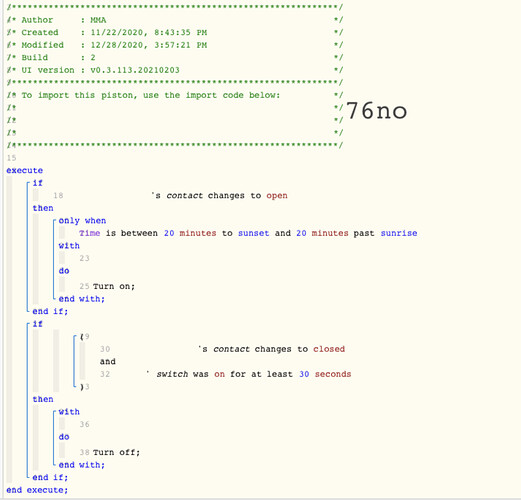Click the 'execute' keyword at top of code
This screenshot has height=500, width=521.
point(24,170)
